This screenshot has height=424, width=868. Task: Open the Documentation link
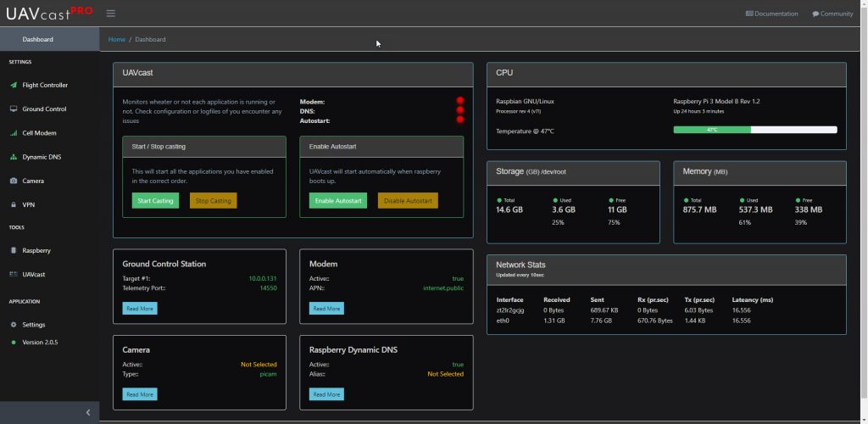[x=771, y=14]
